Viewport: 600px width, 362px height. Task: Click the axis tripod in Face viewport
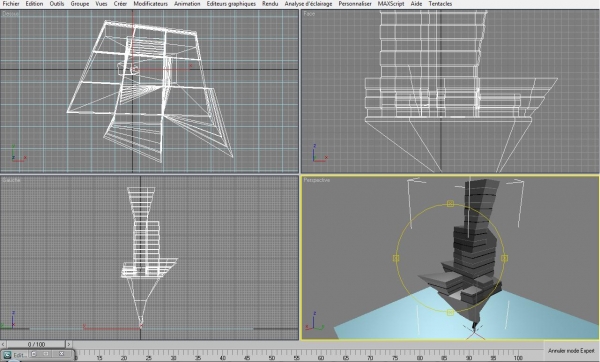pos(320,153)
